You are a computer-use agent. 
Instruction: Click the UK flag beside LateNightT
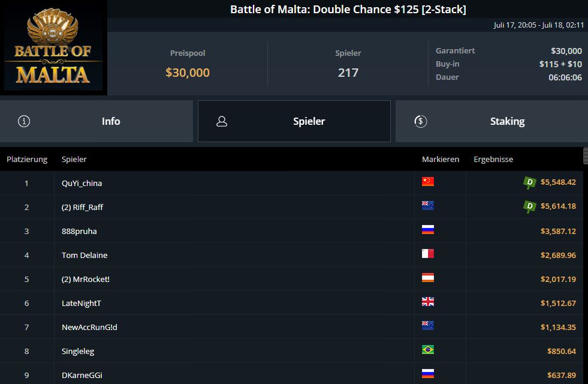pyautogui.click(x=428, y=302)
